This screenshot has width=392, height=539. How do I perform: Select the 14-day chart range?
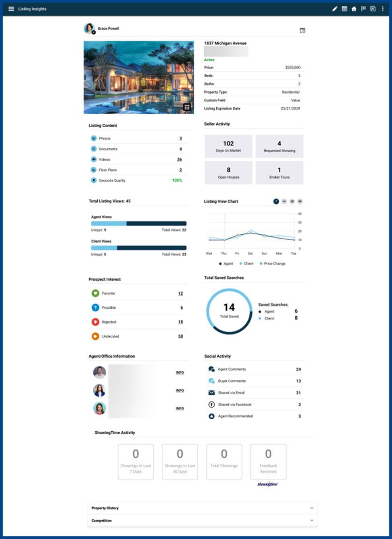(284, 201)
